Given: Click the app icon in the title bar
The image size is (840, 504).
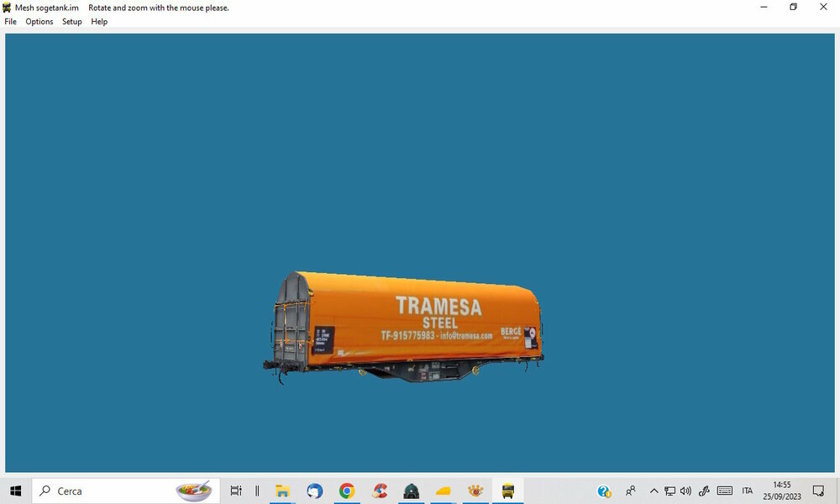Looking at the screenshot, I should coord(7,8).
